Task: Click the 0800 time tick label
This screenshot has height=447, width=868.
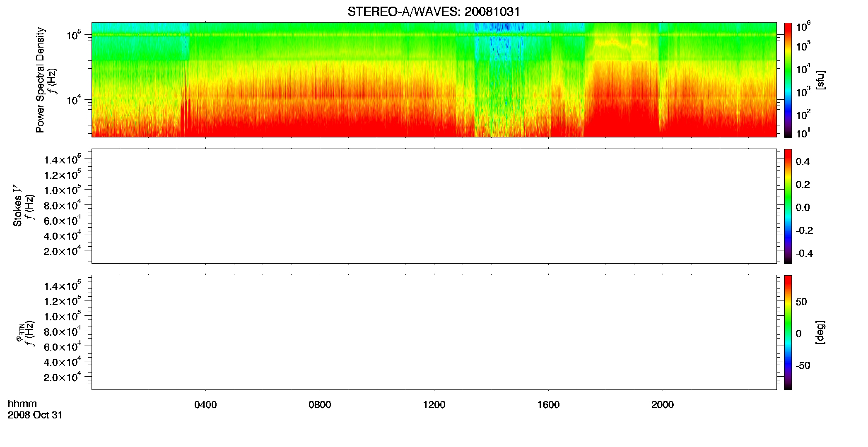Action: pyautogui.click(x=320, y=405)
